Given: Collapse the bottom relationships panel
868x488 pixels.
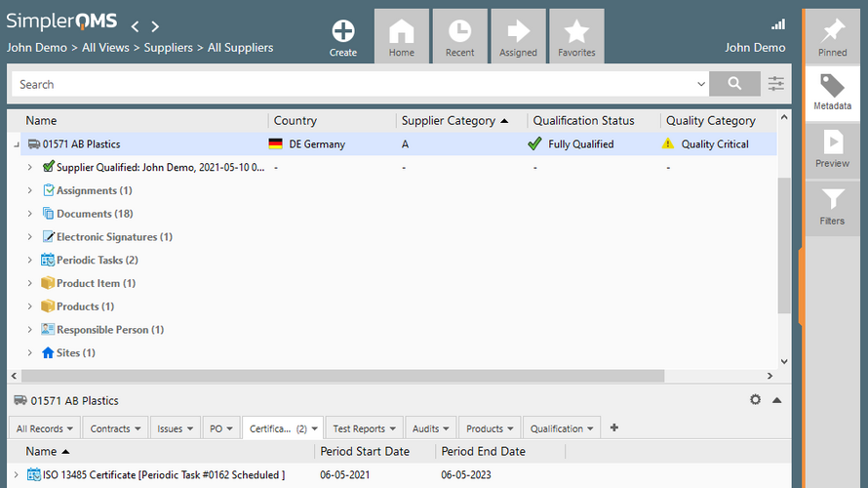Looking at the screenshot, I should pyautogui.click(x=777, y=400).
